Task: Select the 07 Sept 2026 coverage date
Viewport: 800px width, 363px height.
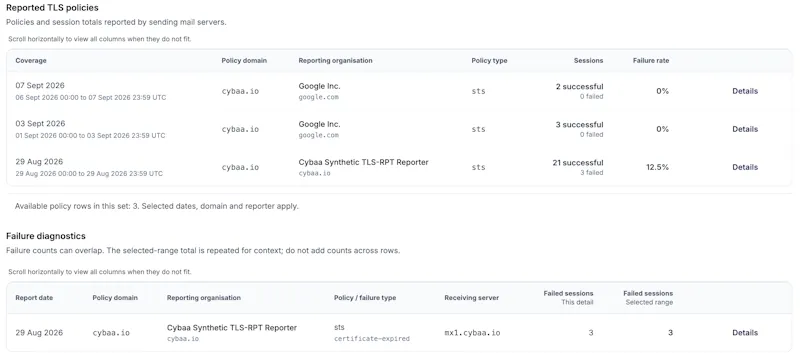Action: (x=40, y=86)
